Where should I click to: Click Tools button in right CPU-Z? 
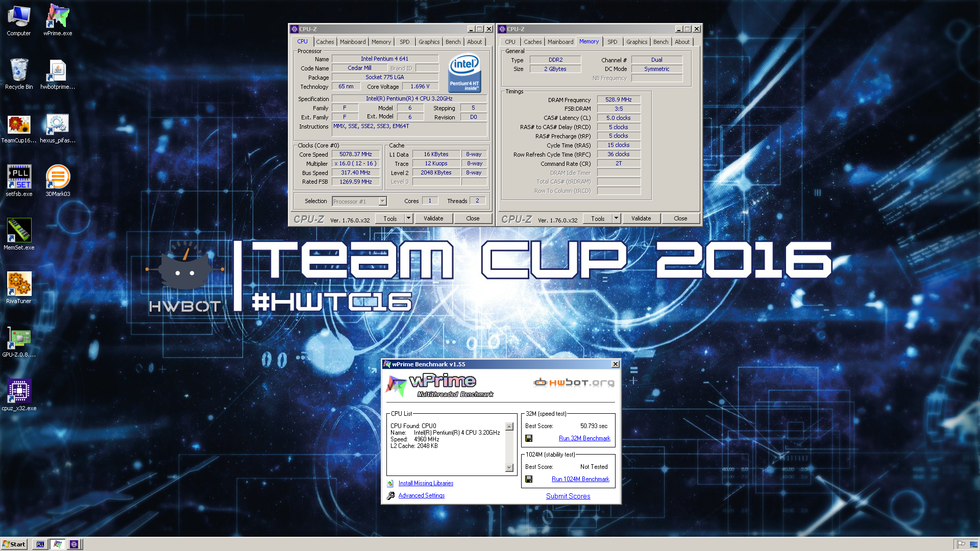598,218
